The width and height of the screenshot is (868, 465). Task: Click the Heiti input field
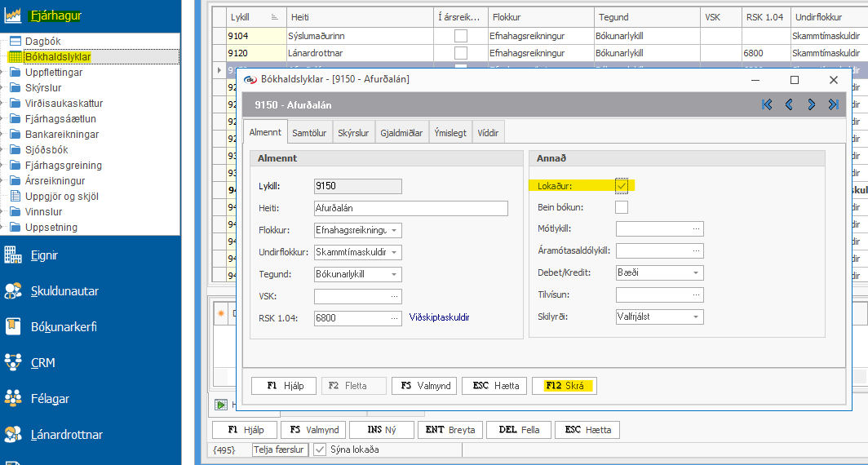[x=410, y=208]
